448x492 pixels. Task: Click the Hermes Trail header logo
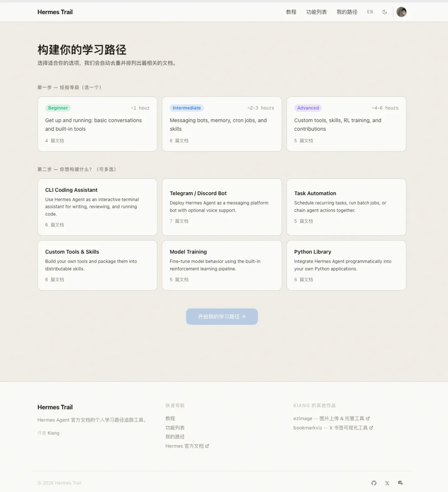(55, 12)
